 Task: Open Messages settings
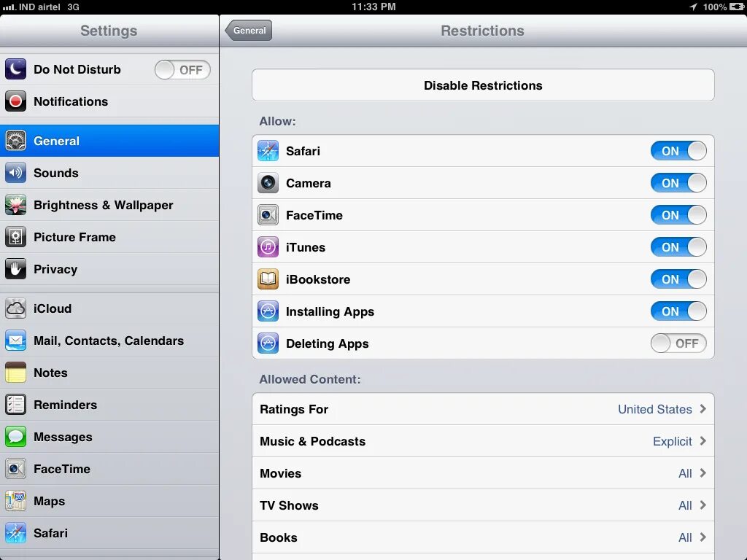point(109,437)
